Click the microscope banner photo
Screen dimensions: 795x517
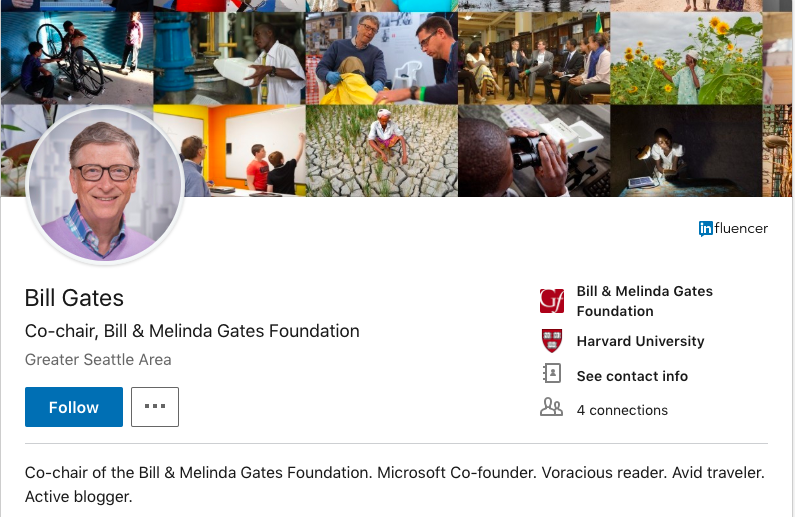coord(532,150)
